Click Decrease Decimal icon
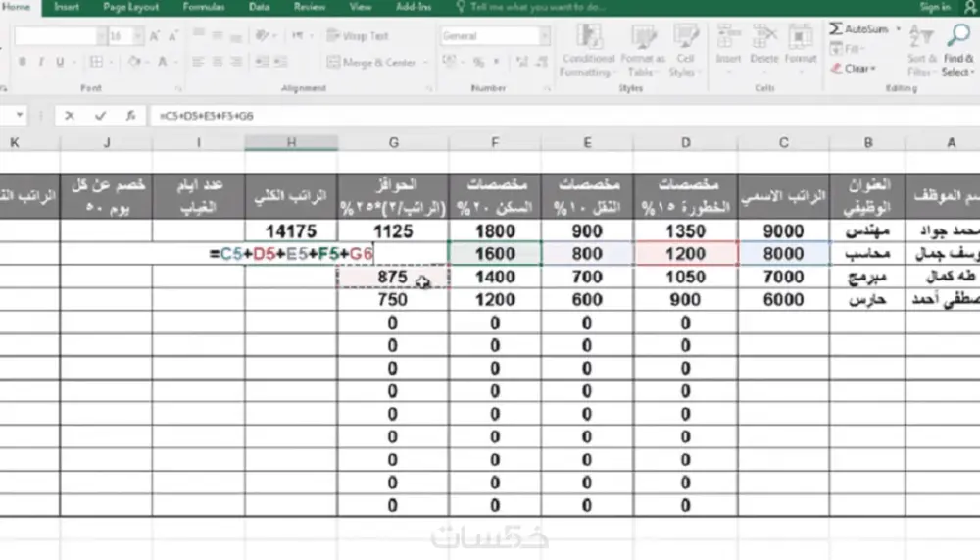Image resolution: width=980 pixels, height=560 pixels. point(542,62)
